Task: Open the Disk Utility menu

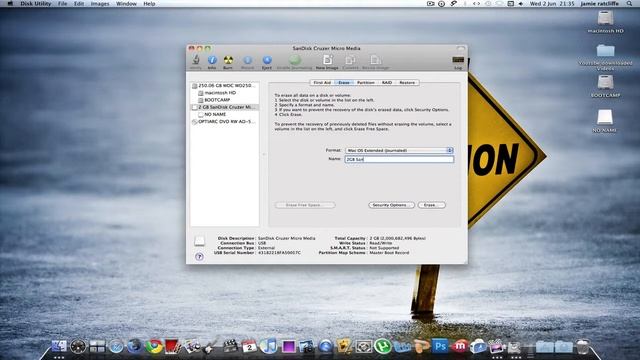Action: point(36,4)
